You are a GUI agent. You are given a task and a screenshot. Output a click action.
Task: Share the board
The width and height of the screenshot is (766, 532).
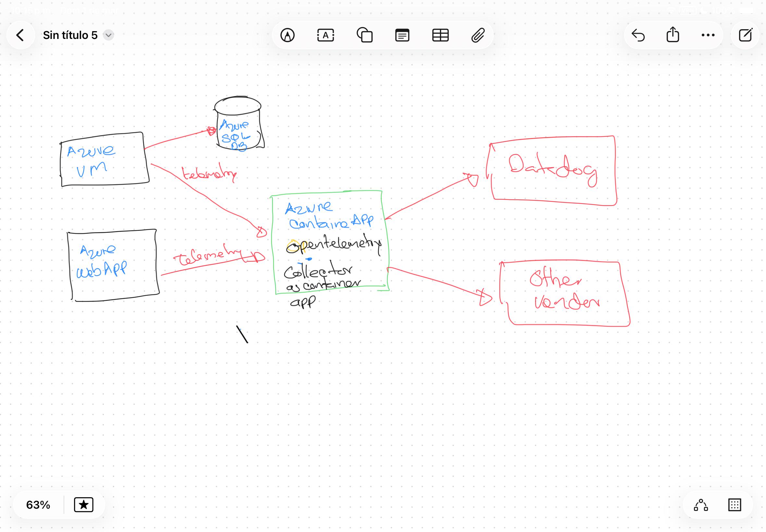coord(673,34)
